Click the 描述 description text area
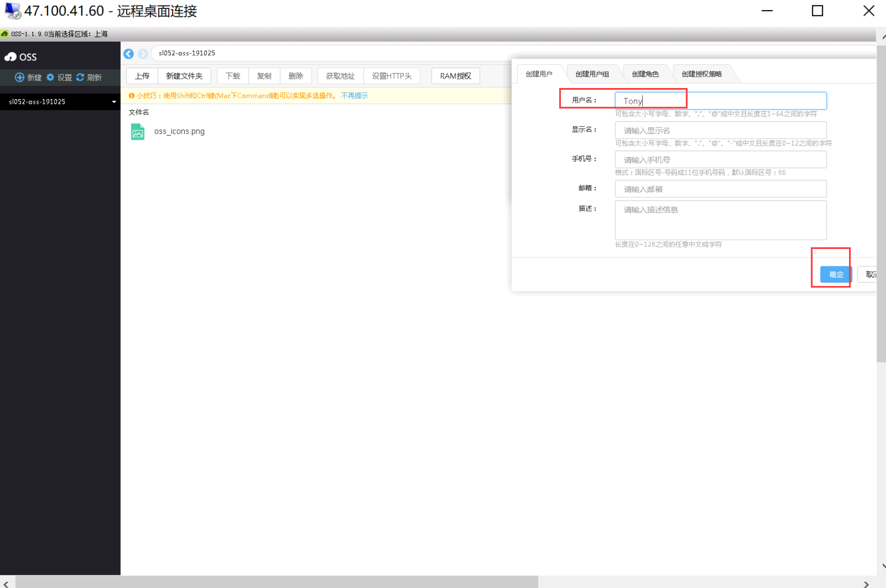 720,220
